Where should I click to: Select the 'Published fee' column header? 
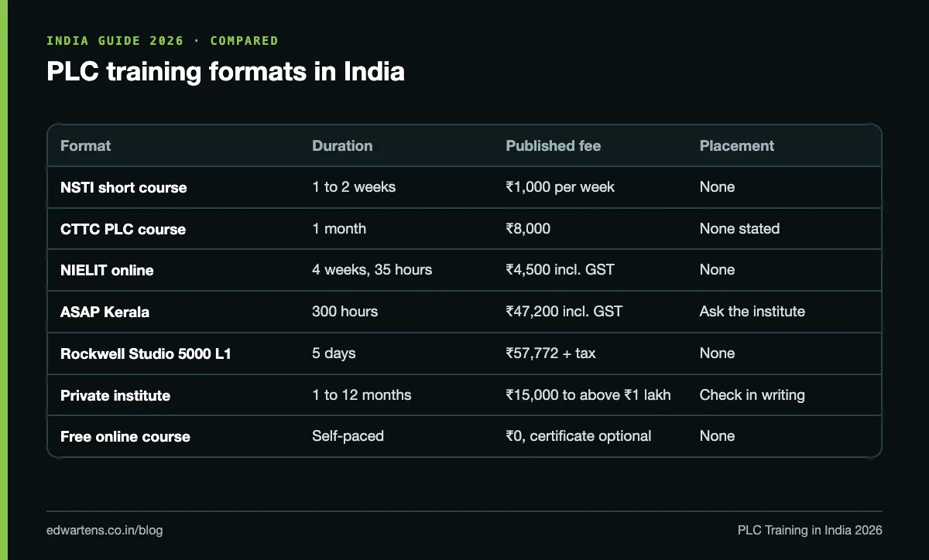(x=553, y=145)
